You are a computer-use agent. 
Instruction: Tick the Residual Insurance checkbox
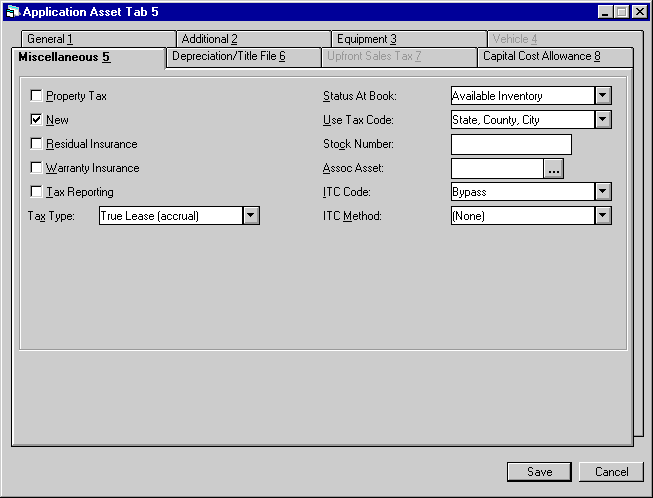tap(36, 144)
